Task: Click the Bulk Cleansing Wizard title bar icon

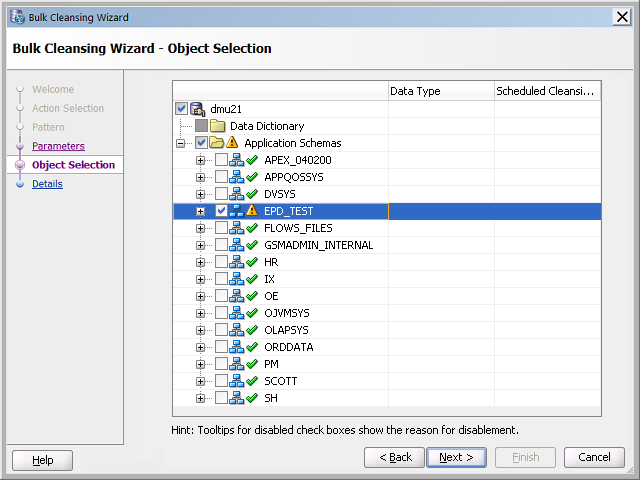Action: coord(16,17)
